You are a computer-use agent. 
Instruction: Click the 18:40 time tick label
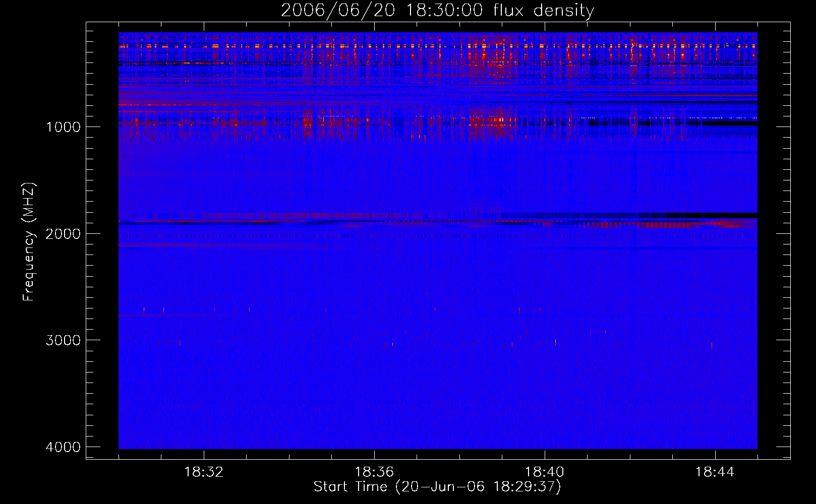[x=545, y=472]
